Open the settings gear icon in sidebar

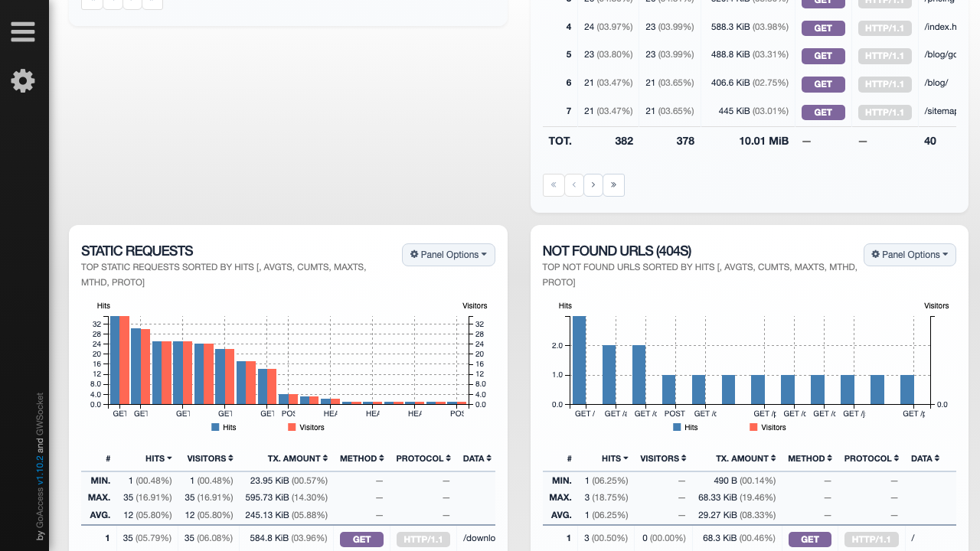coord(23,80)
